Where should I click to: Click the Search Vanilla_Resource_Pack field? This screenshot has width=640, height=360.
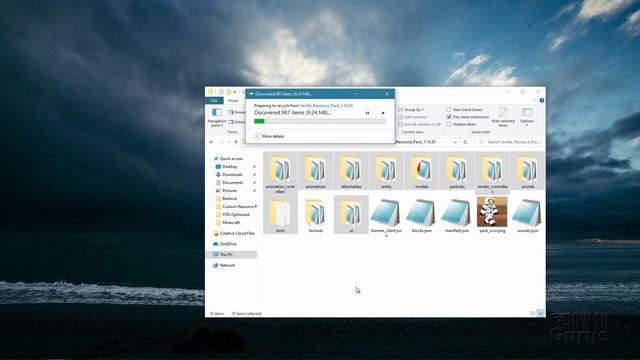pyautogui.click(x=510, y=142)
